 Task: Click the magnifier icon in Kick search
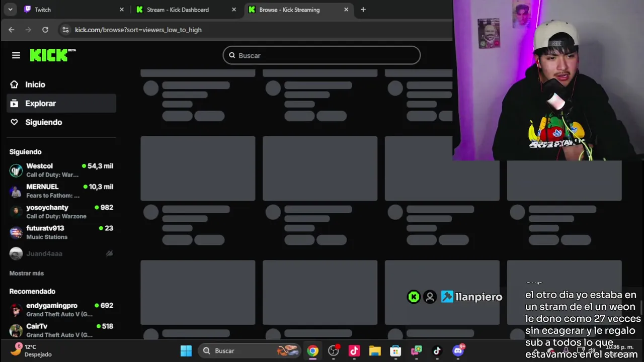[x=232, y=55]
